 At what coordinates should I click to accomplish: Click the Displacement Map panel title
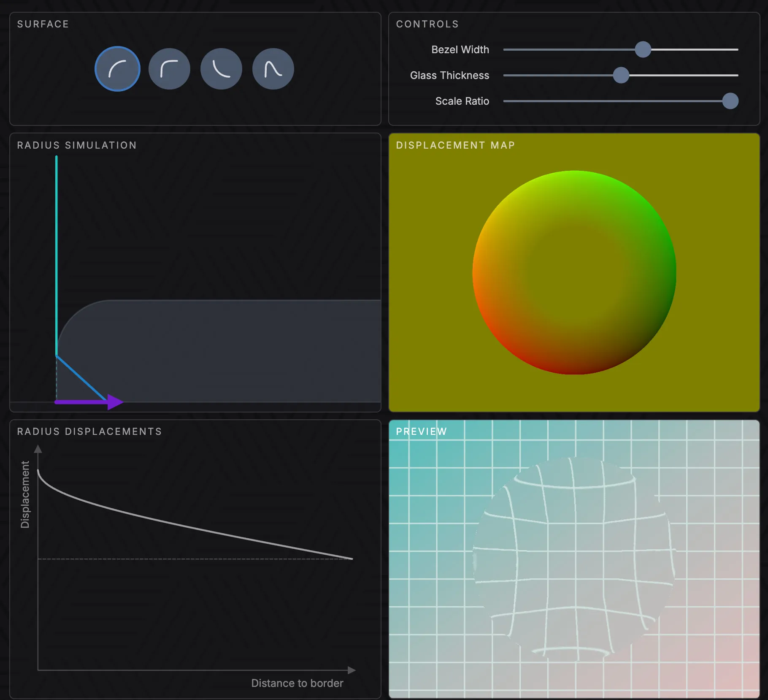pyautogui.click(x=455, y=145)
